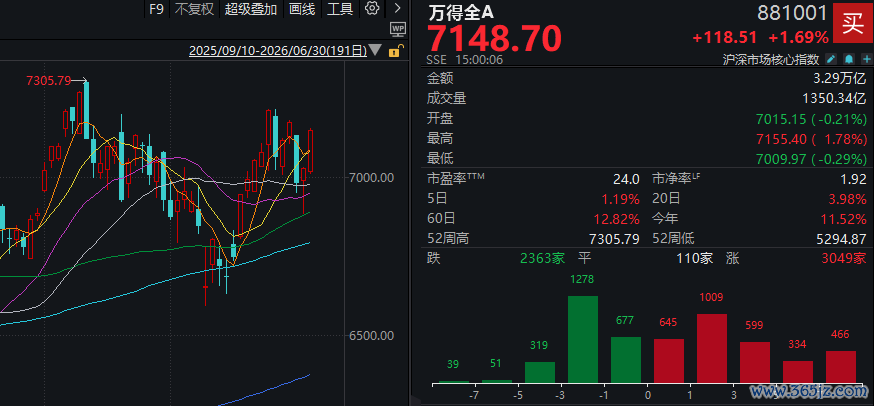Click the green bar labeled 319
874x406 pixels.
click(540, 372)
